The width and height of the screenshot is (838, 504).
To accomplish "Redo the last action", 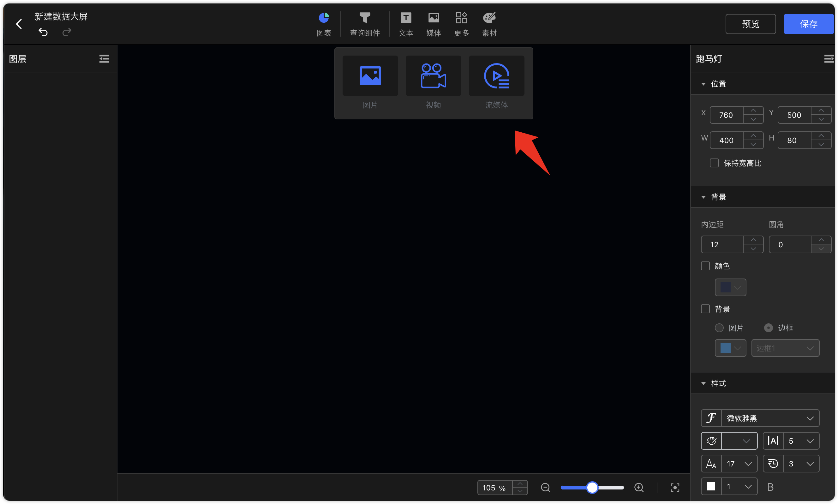I will click(67, 32).
